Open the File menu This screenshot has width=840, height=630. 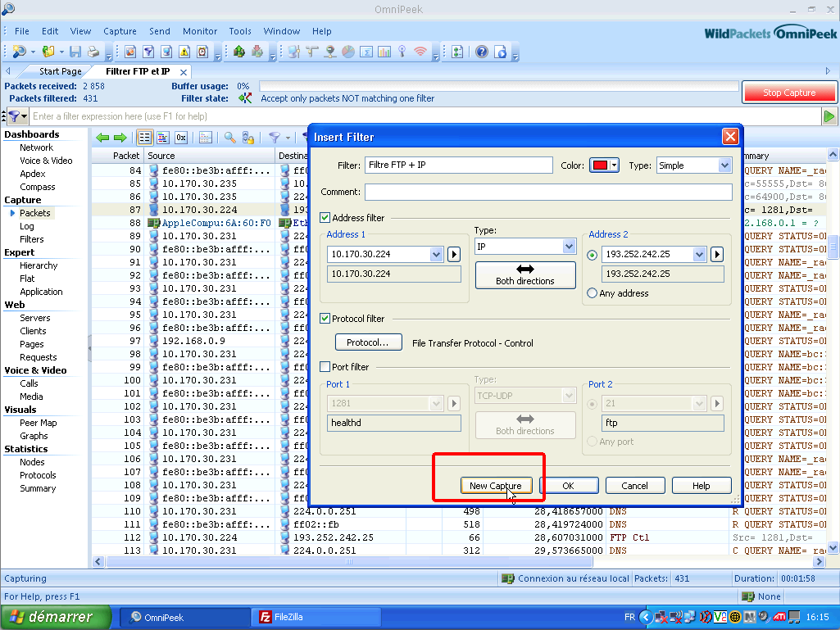click(22, 31)
